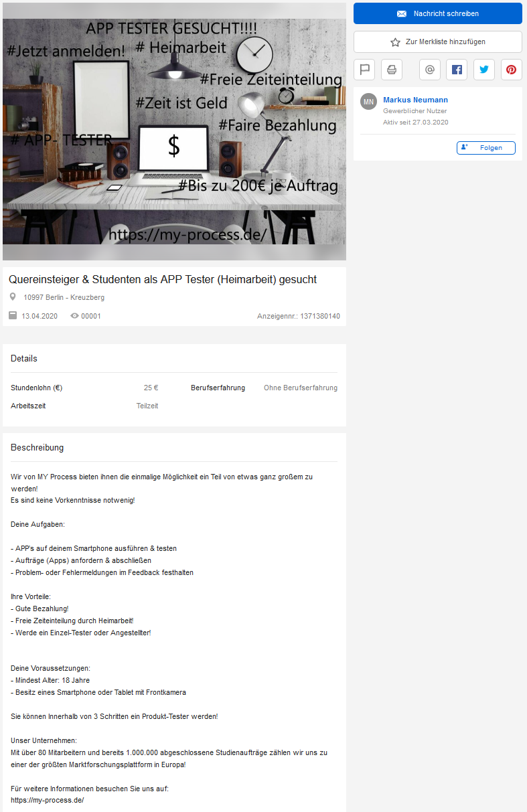
Task: Open the APP TESTER ad image
Action: coord(174,131)
